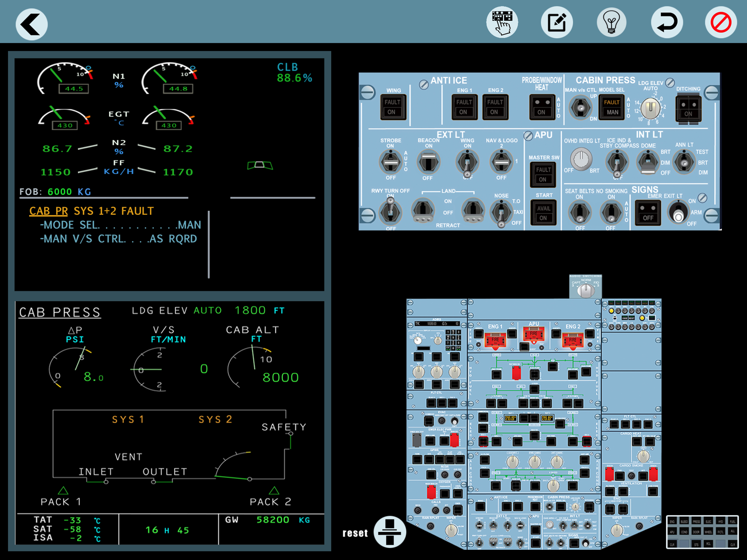Toggle the STBY COMPASS light switch
Image resolution: width=747 pixels, height=560 pixels.
(x=617, y=163)
